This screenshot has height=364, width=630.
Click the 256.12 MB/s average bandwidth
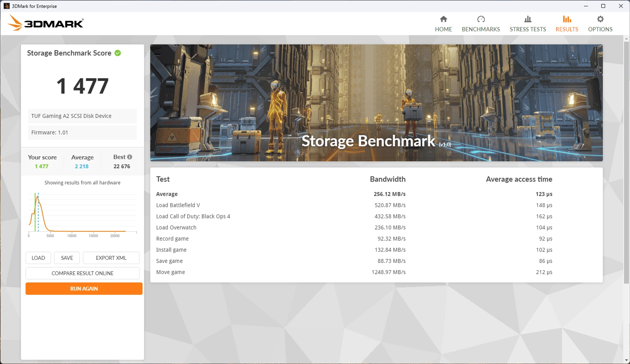click(389, 194)
